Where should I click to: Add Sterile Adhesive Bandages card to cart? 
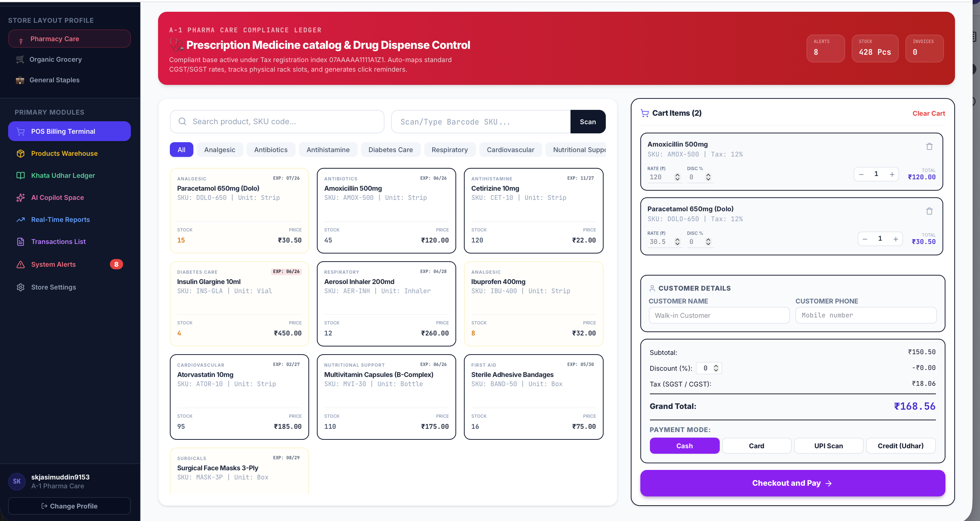(533, 397)
